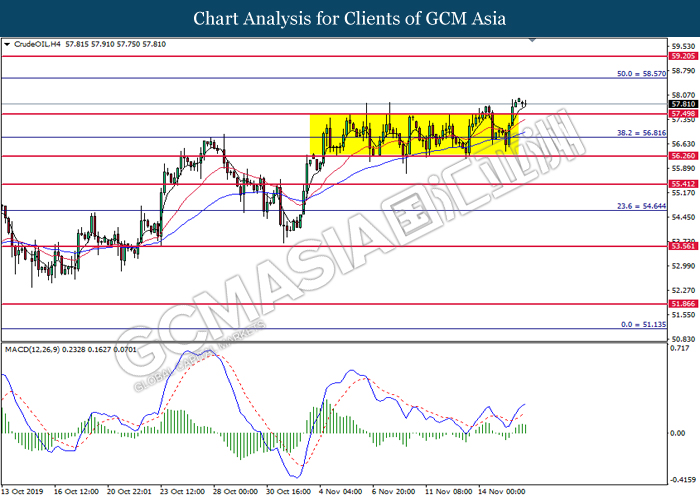Click the MACD scale value -0.4159
700x500 pixels.
(683, 480)
